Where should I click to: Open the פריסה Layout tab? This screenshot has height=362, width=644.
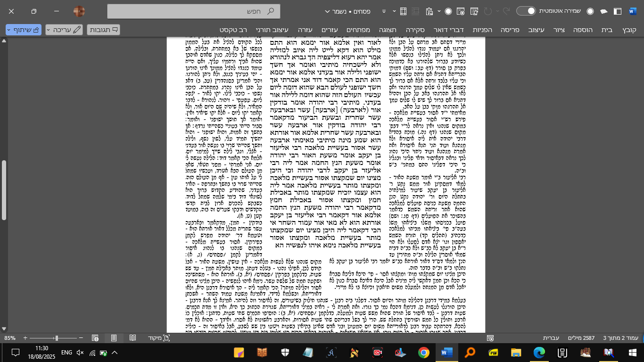[510, 30]
